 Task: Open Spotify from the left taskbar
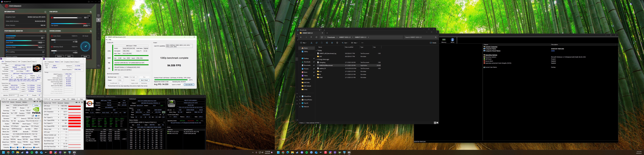point(32,153)
